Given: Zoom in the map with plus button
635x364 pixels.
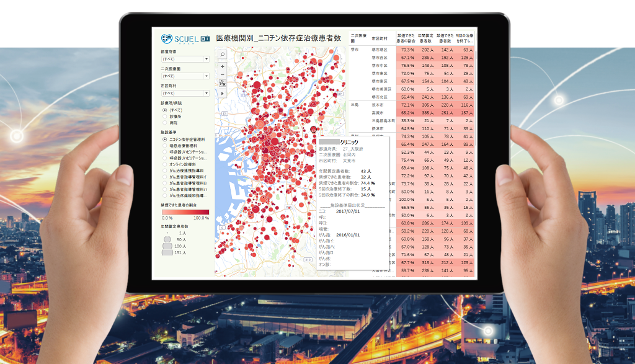Looking at the screenshot, I should pos(222,66).
